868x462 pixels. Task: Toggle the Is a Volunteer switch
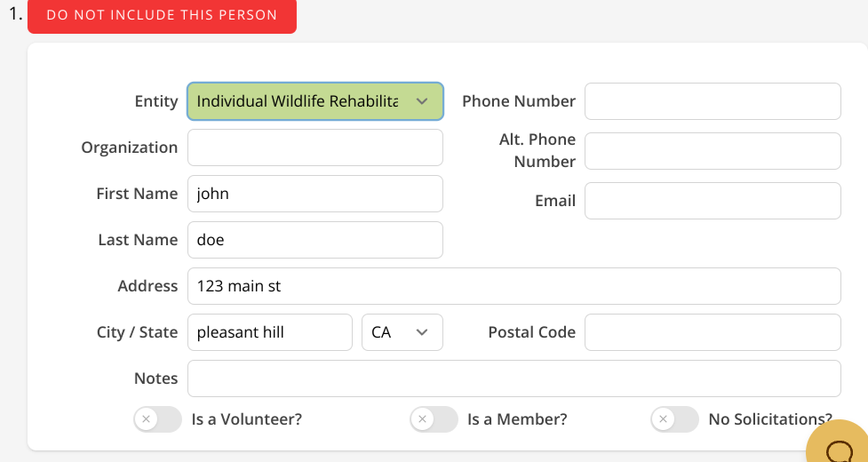pos(157,419)
